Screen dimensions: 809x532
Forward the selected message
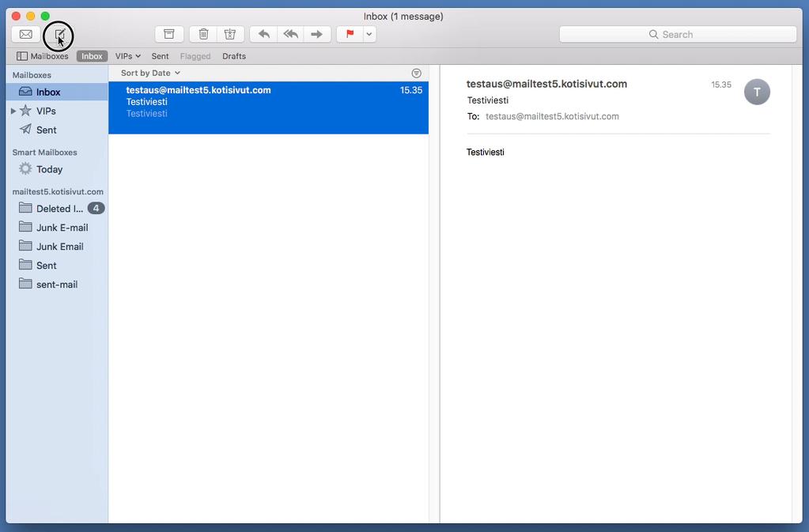click(317, 35)
